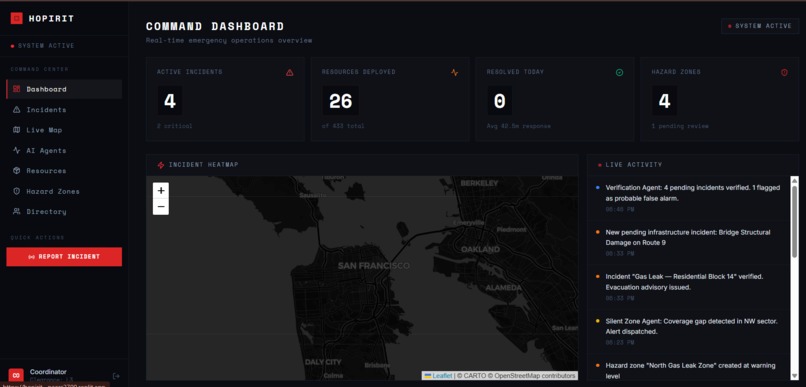Click the orange pulse icon on Resources Deployed card
This screenshot has height=387, width=806.
tap(454, 72)
